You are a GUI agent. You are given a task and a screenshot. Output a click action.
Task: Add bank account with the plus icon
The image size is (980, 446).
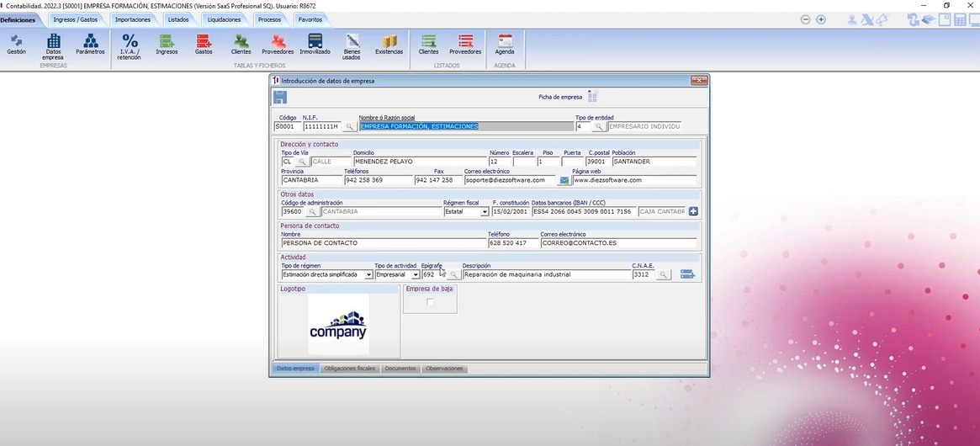click(693, 211)
